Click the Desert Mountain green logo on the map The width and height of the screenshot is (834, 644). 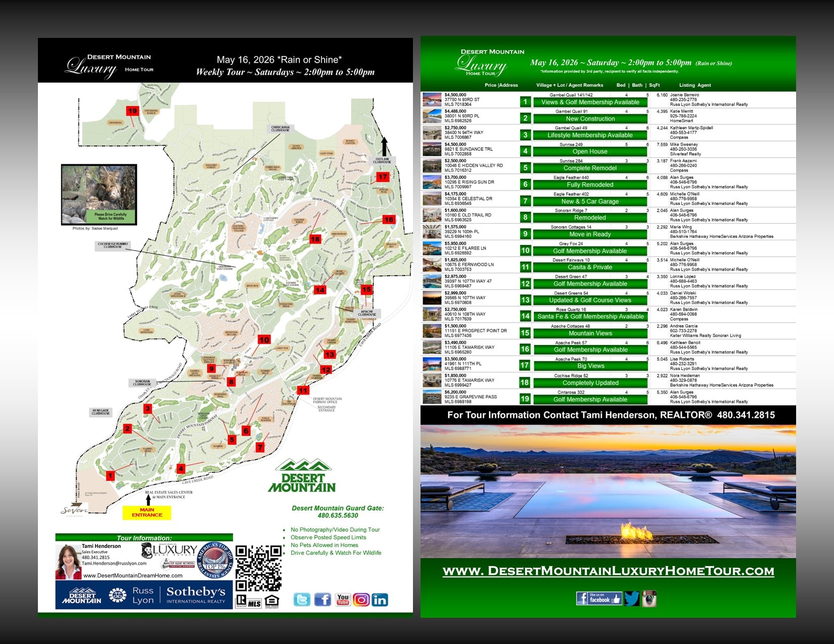click(302, 476)
